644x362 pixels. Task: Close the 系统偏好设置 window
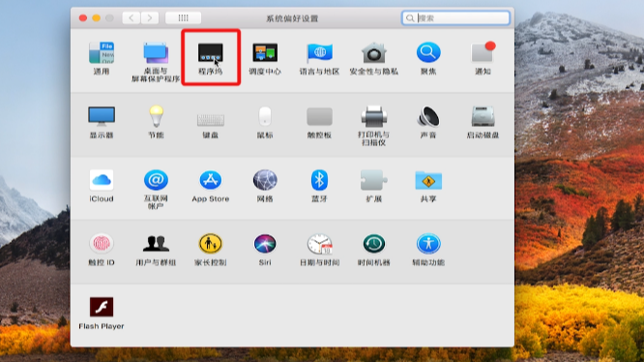83,18
